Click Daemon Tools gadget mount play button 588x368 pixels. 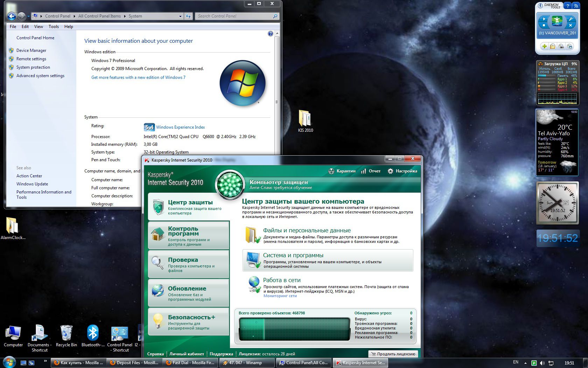click(544, 19)
